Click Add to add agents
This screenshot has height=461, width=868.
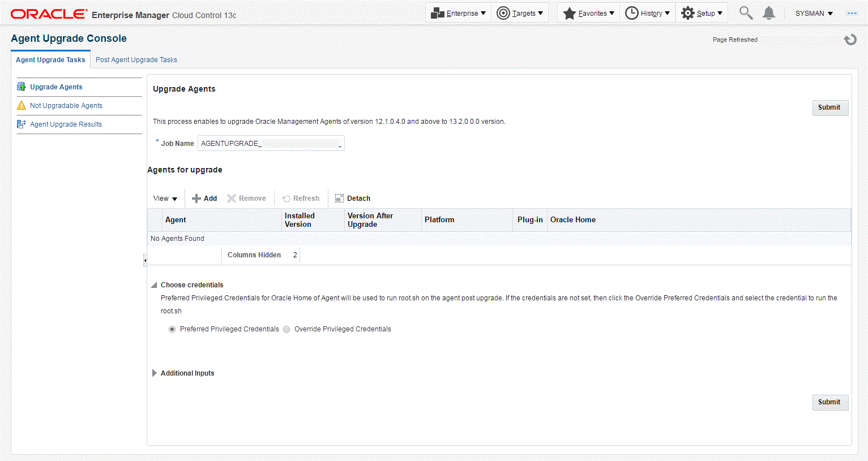coord(204,199)
